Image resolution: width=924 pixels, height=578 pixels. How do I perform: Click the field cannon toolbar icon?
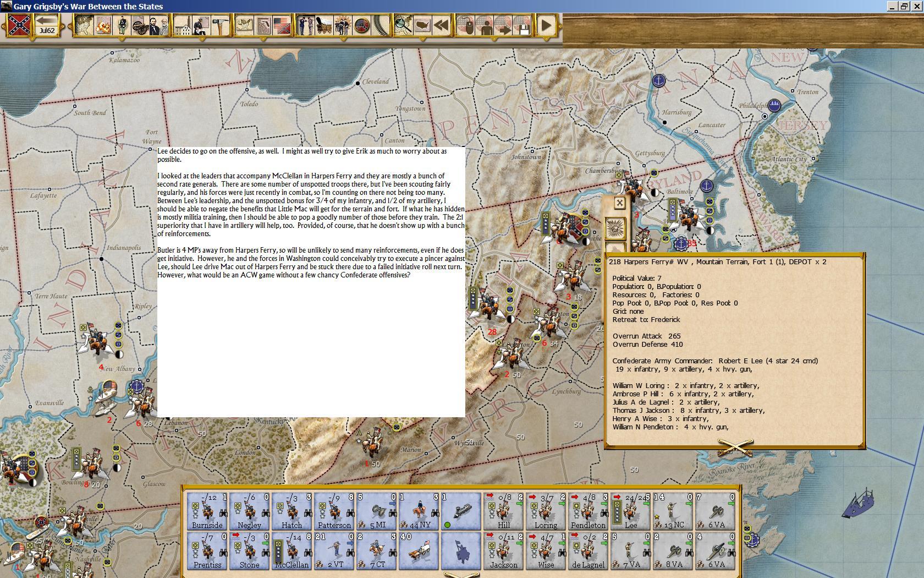pyautogui.click(x=140, y=25)
